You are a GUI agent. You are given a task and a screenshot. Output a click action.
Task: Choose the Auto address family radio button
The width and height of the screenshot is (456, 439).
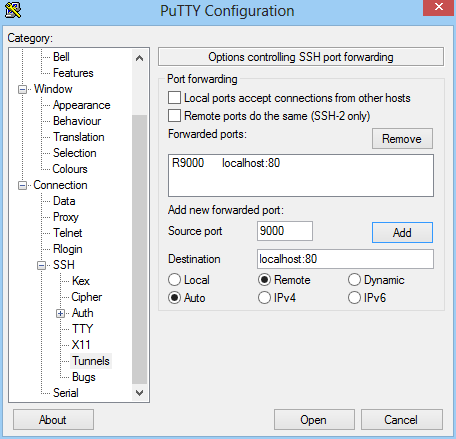point(174,298)
